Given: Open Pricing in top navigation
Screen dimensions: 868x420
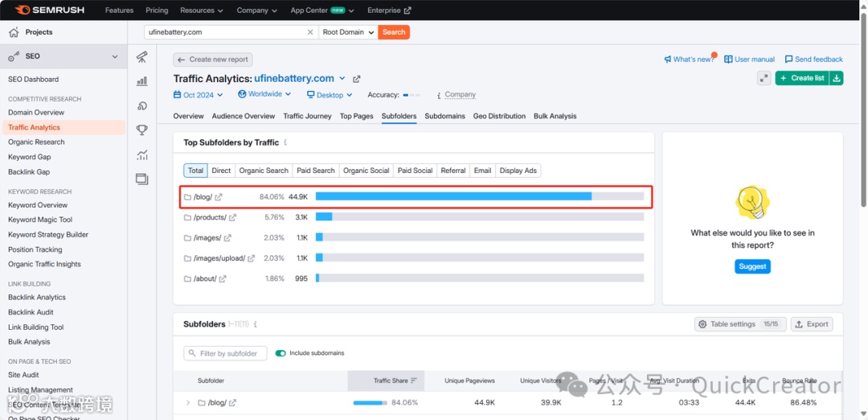Looking at the screenshot, I should (157, 10).
